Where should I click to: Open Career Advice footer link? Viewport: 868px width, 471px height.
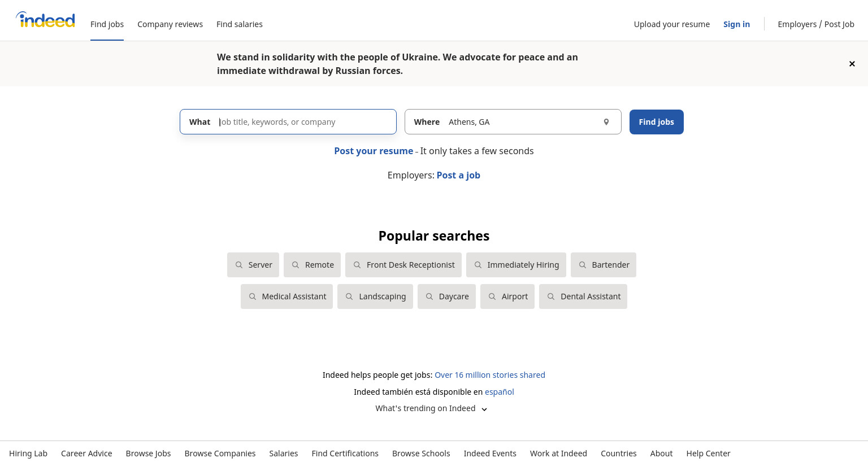[86, 453]
